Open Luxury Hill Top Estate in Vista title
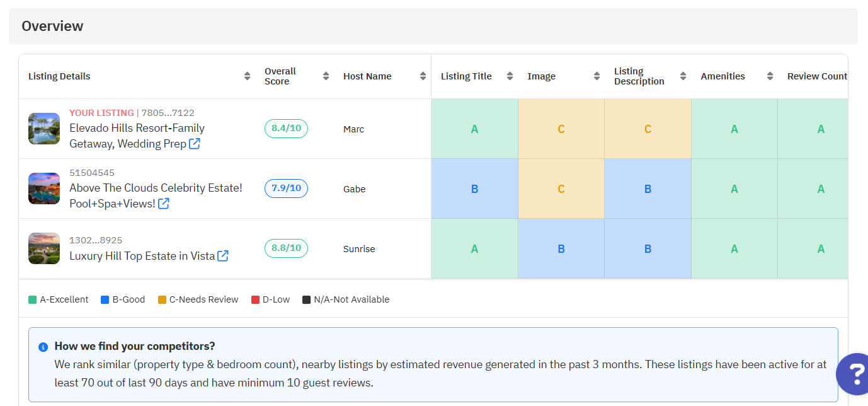 tap(142, 256)
